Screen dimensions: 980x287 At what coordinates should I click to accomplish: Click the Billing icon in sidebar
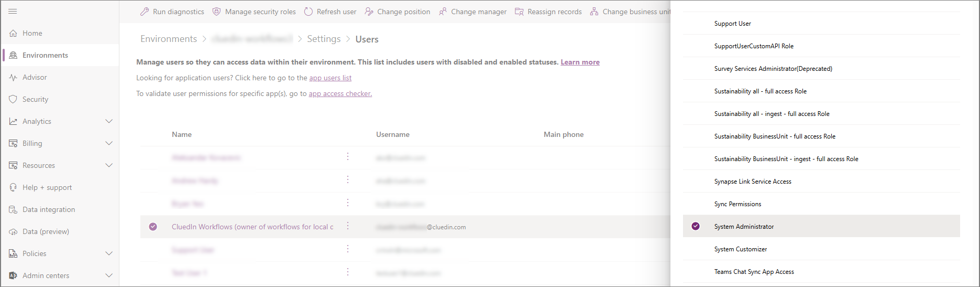(x=13, y=143)
